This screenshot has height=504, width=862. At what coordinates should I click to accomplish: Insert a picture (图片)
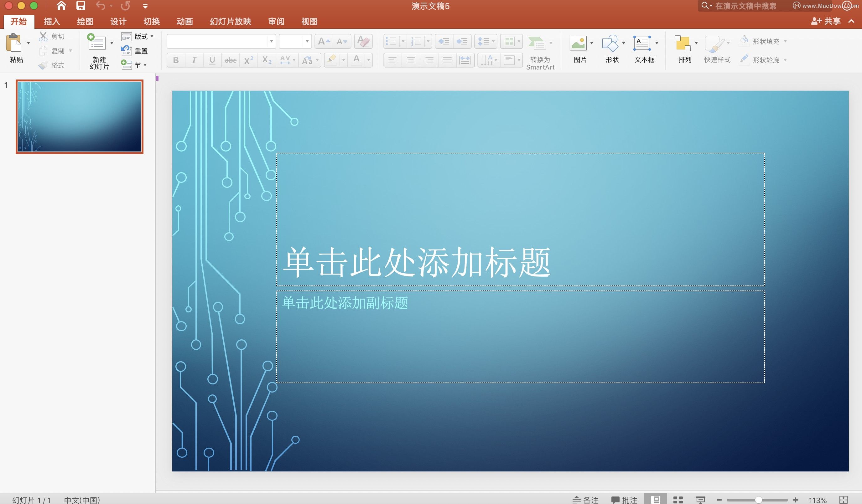[579, 49]
